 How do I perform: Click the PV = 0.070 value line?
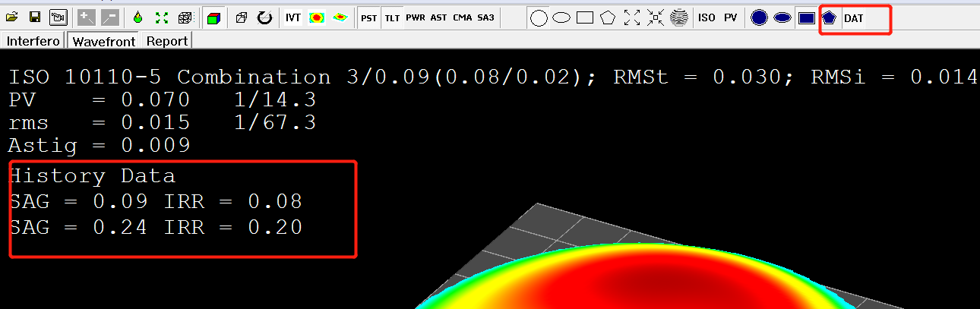[x=162, y=100]
